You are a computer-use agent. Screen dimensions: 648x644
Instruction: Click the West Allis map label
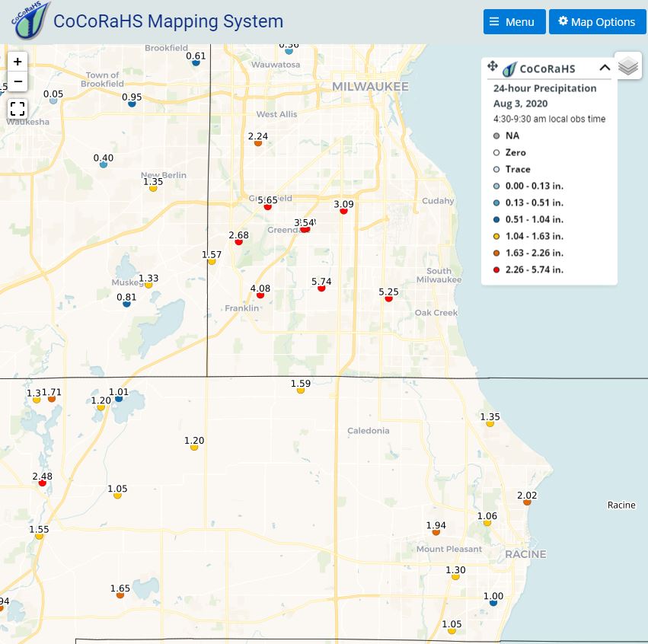[x=276, y=114]
